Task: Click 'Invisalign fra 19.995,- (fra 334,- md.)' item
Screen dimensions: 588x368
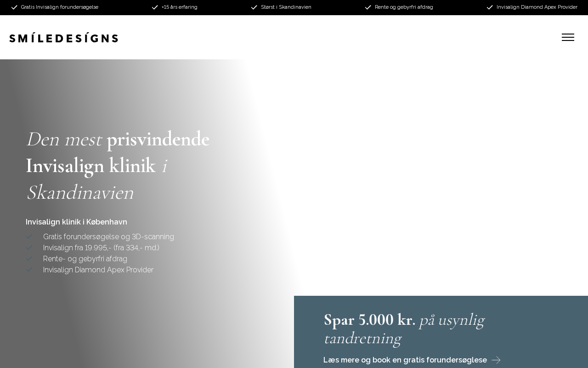Action: (x=101, y=248)
